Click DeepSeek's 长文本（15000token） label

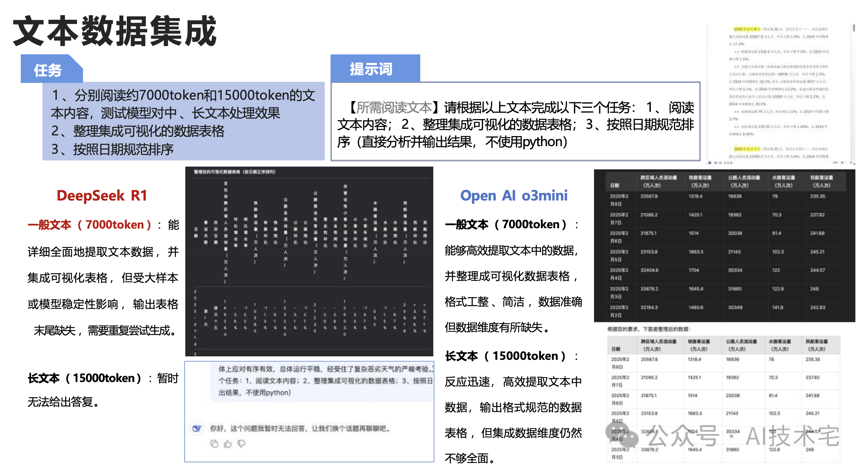(x=85, y=378)
